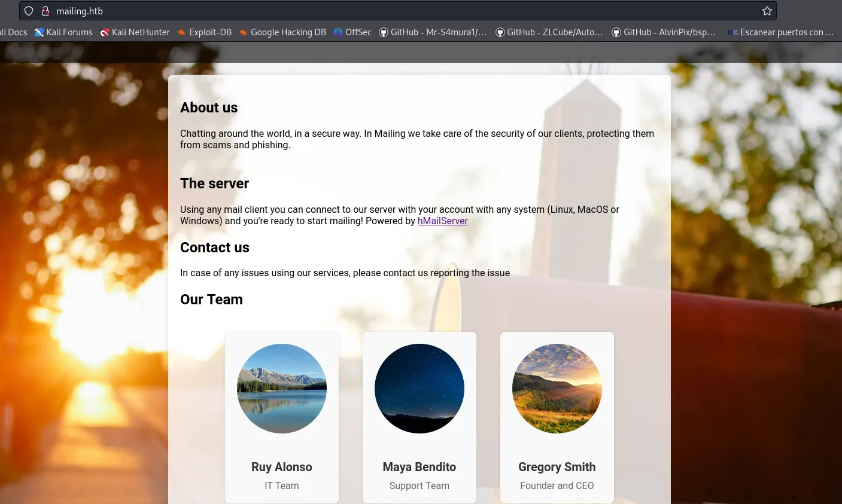Screen dimensions: 842x504
Task: Click the shield tracking protection icon
Action: click(x=29, y=11)
